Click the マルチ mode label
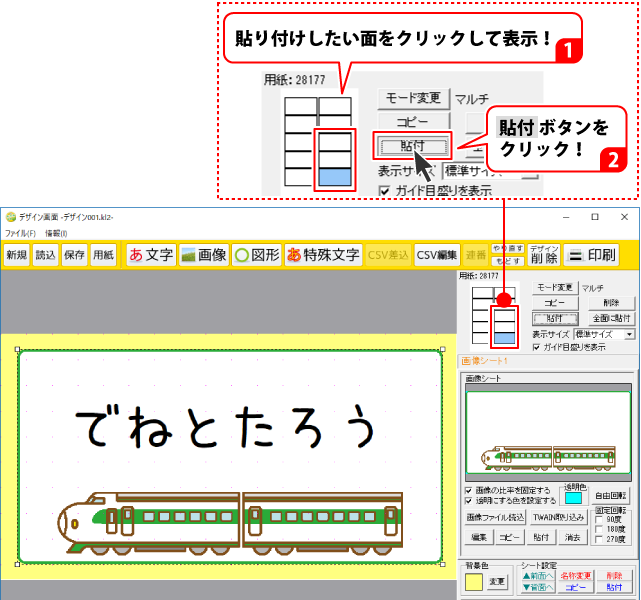The image size is (641, 600). pyautogui.click(x=592, y=288)
